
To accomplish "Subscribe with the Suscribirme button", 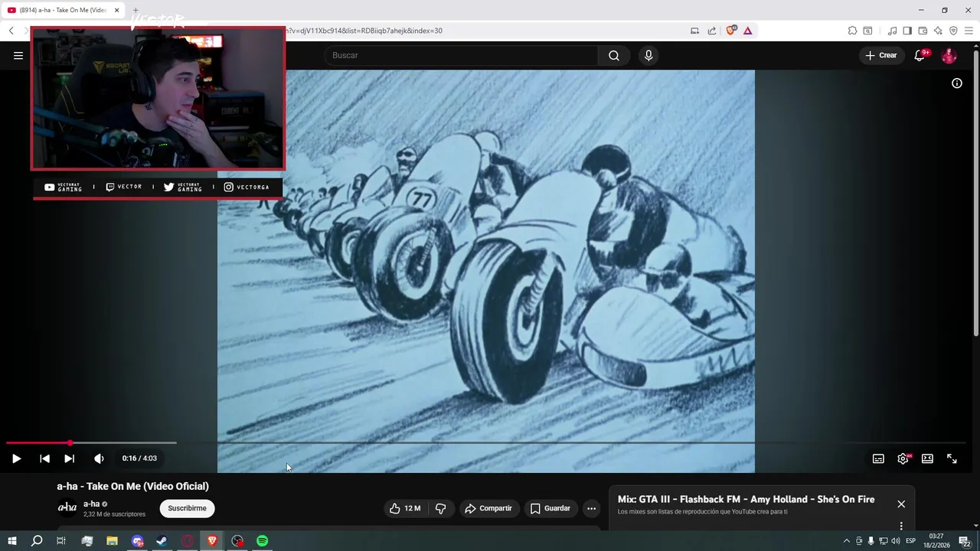I will click(187, 508).
